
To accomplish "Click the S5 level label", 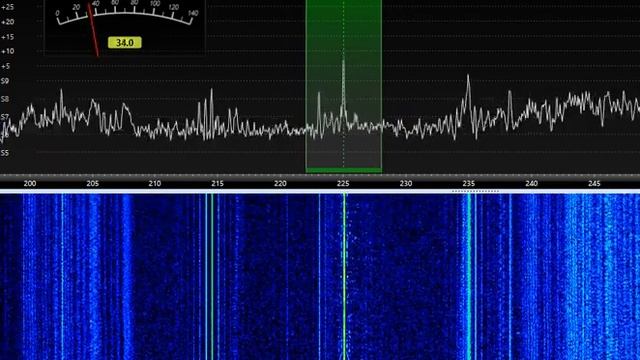I will (4, 153).
